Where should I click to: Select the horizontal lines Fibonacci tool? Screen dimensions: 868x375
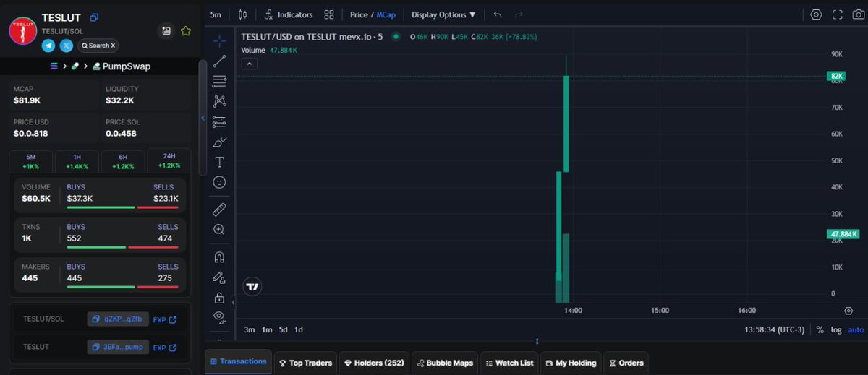(220, 81)
